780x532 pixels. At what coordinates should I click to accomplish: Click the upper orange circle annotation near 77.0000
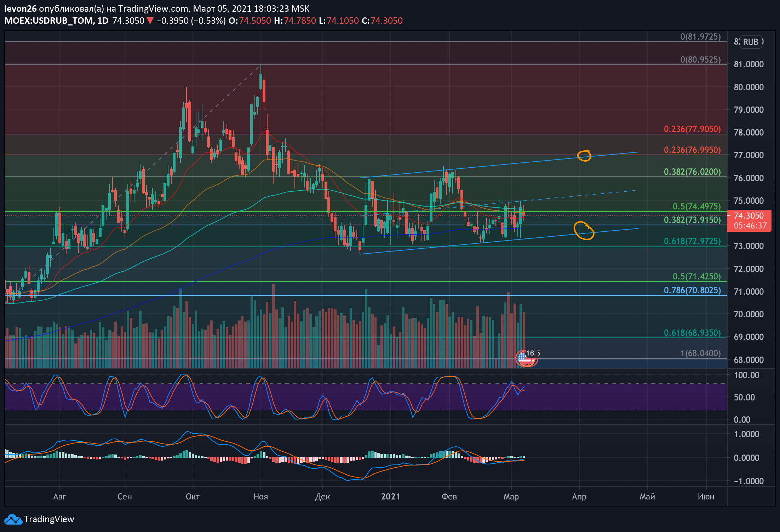point(584,155)
